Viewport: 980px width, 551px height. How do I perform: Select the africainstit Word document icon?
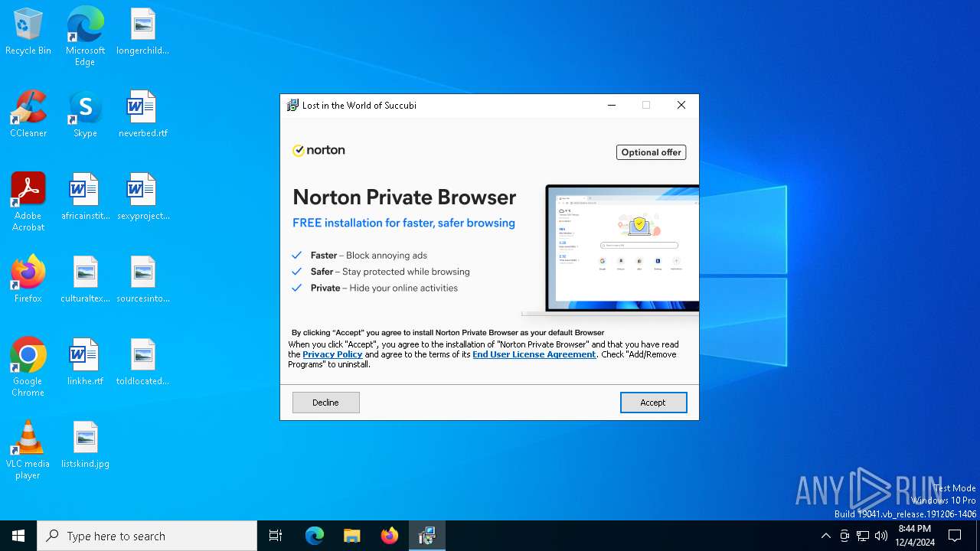tap(85, 197)
